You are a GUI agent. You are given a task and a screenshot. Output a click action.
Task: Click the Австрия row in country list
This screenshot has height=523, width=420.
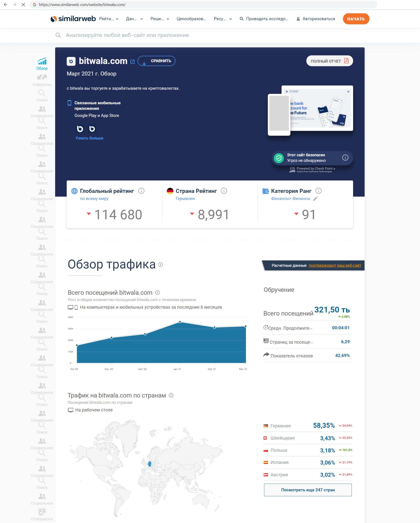[x=308, y=475]
